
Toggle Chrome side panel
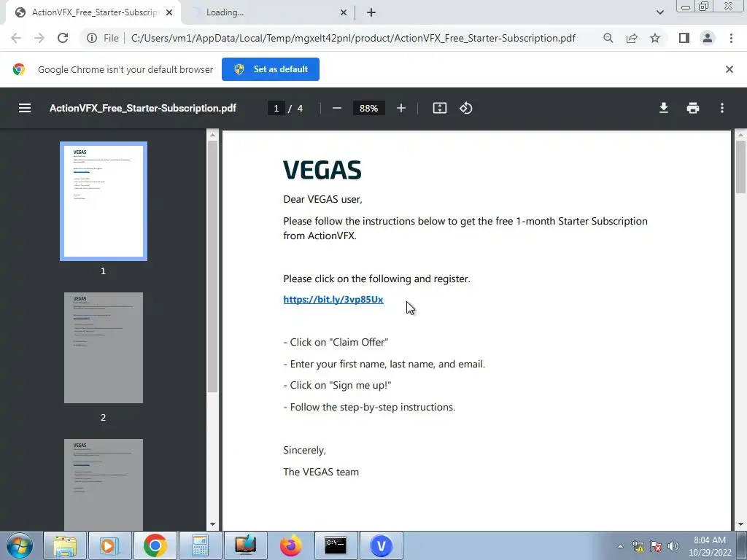(x=684, y=38)
